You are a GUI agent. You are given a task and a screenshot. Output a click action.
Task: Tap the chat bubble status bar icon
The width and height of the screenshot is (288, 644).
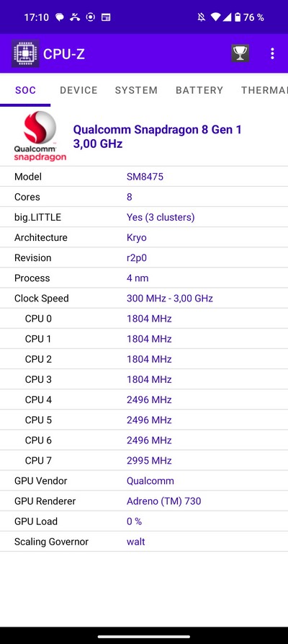point(60,17)
